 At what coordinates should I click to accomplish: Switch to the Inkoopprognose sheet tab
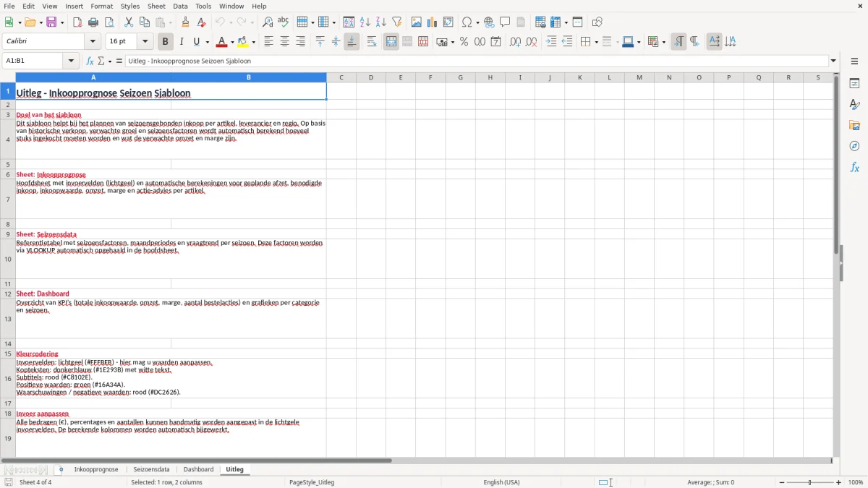pyautogui.click(x=96, y=469)
